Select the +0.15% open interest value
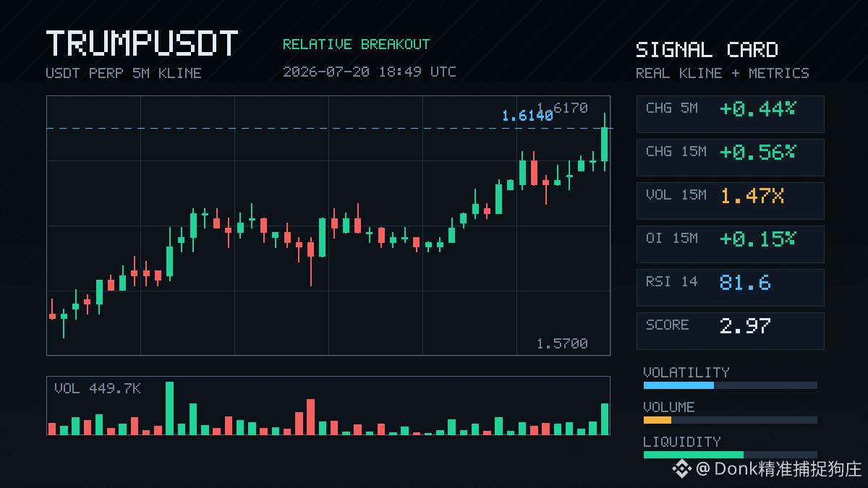The image size is (868, 488). point(757,239)
